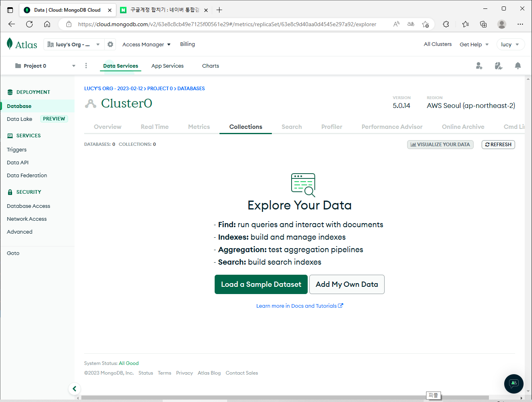View site information lock icon
The height and width of the screenshot is (402, 532).
69,24
